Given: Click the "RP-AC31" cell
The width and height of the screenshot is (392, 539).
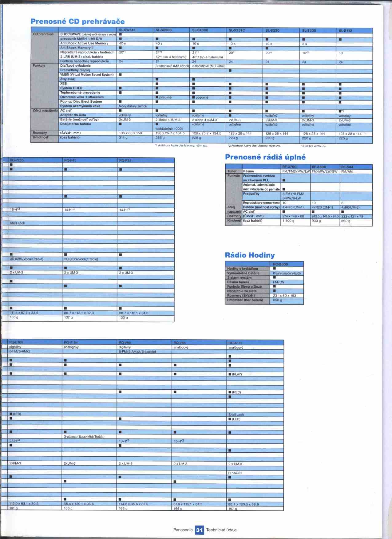Looking at the screenshot, I should 235,473.
